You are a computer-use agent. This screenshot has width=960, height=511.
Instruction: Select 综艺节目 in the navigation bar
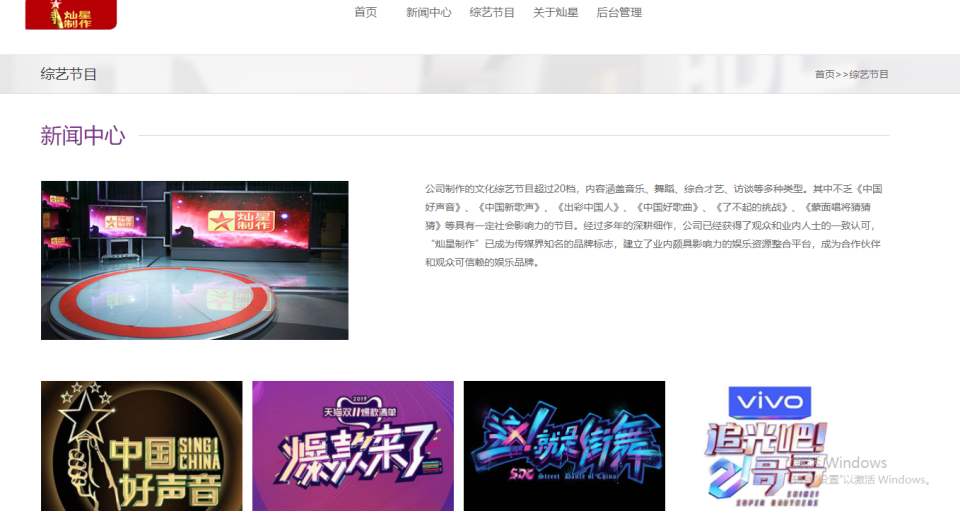(492, 12)
